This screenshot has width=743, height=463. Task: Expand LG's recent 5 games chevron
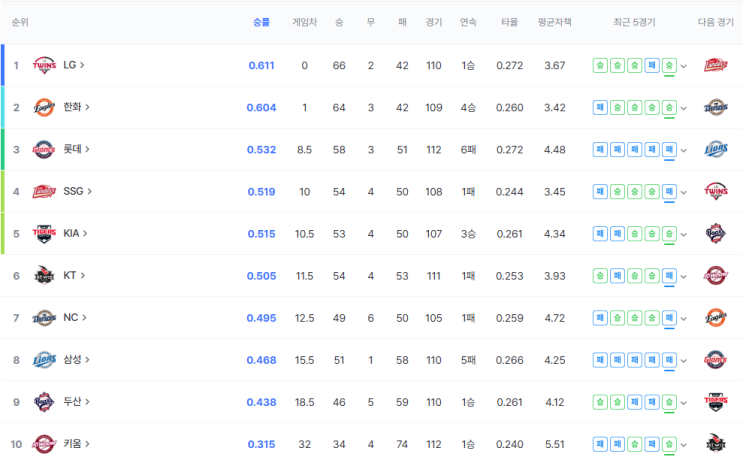click(x=683, y=66)
